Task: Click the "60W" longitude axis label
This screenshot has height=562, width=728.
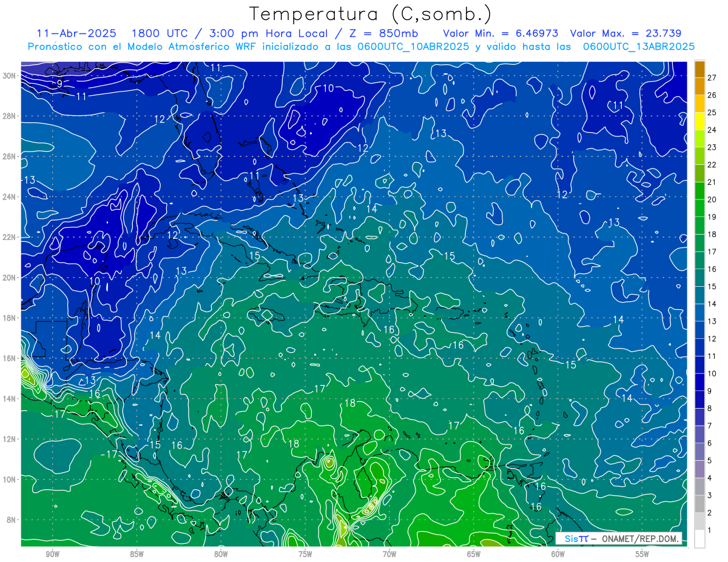Action: coord(558,554)
